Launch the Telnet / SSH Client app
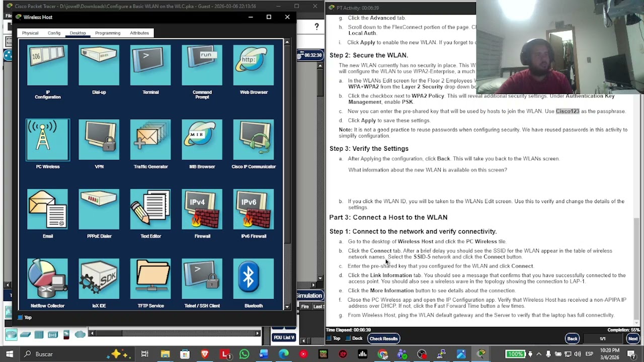 (x=202, y=283)
